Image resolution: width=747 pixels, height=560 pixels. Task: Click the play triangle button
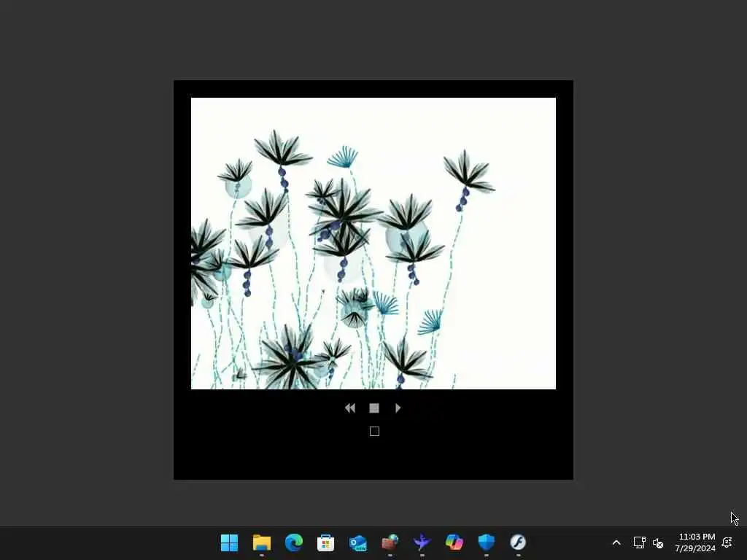pos(398,408)
